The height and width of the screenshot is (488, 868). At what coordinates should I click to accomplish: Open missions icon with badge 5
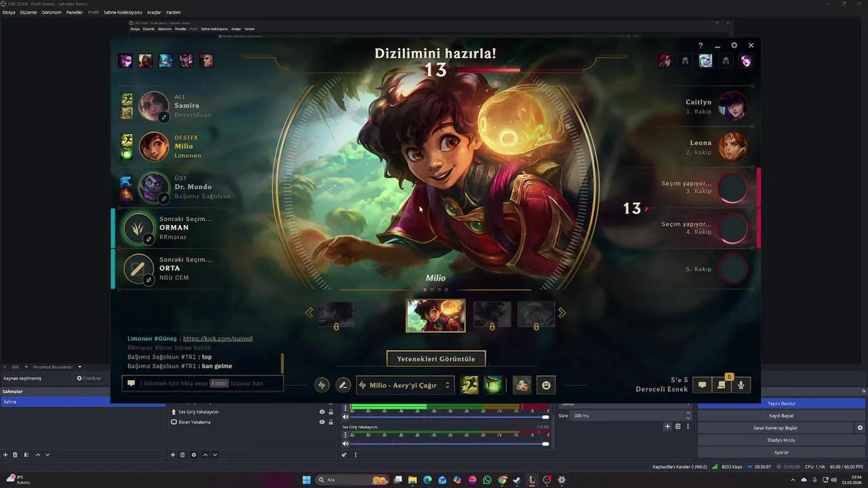coord(722,384)
